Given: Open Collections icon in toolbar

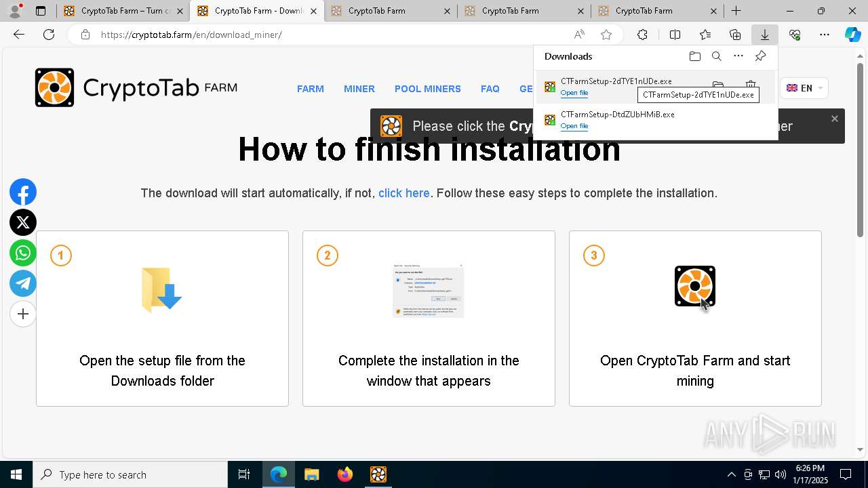Looking at the screenshot, I should [735, 35].
